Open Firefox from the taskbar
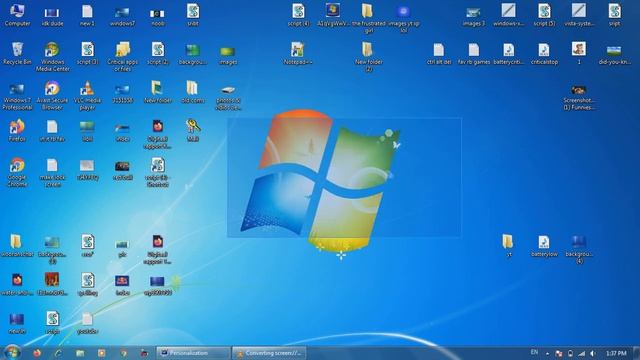The width and height of the screenshot is (640, 360). pyautogui.click(x=37, y=353)
